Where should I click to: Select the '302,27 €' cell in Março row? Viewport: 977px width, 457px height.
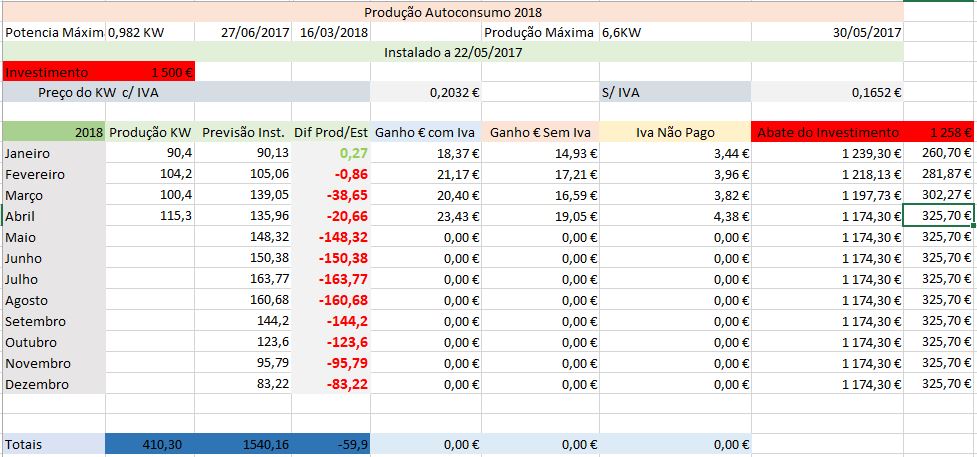940,195
